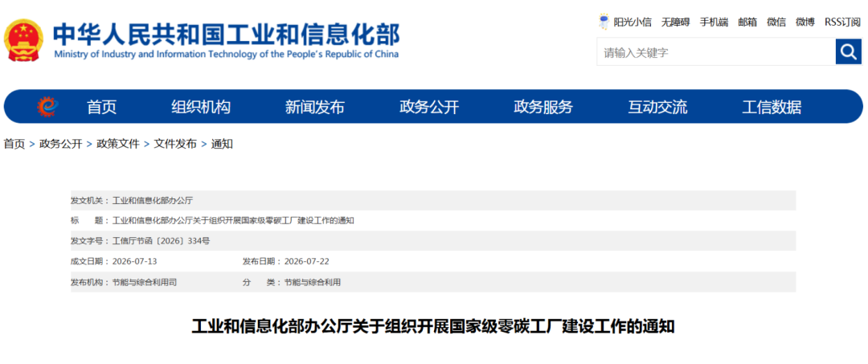Image resolution: width=868 pixels, height=364 pixels.
Task: Click the orange gear icon in navigation bar
Action: pos(47,106)
